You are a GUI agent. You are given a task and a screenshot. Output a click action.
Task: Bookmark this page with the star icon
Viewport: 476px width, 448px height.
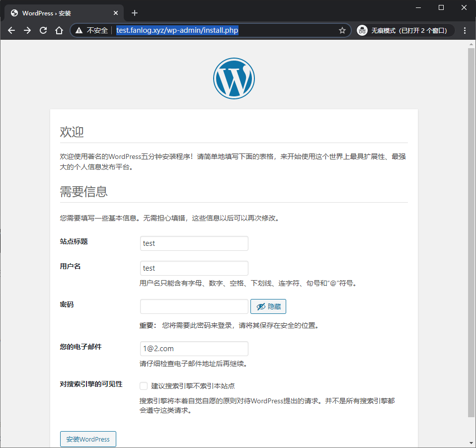click(342, 30)
